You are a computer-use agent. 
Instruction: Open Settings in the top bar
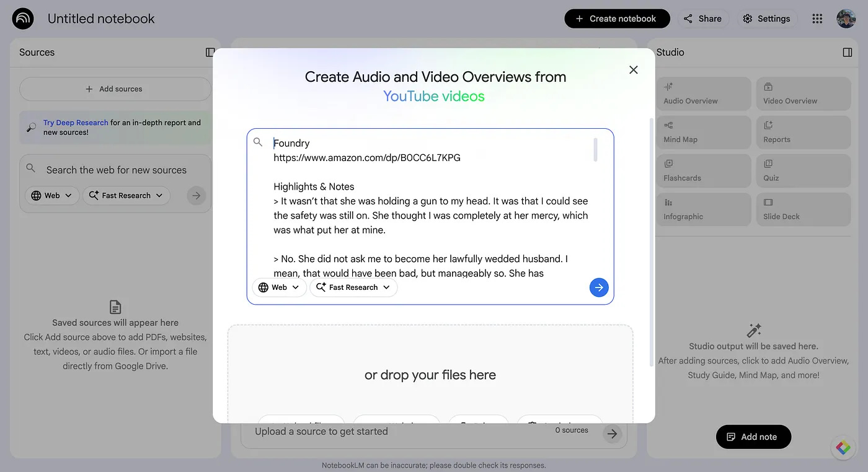click(x=767, y=19)
